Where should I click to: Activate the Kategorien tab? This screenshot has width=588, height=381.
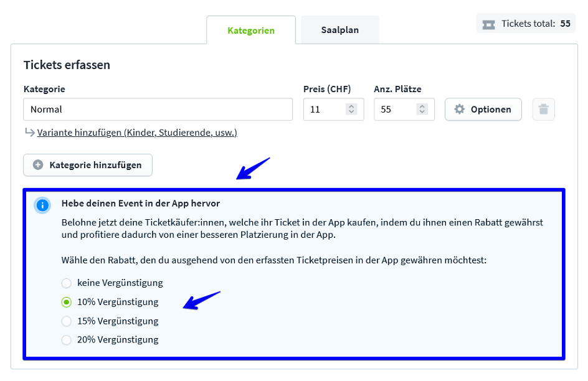(251, 29)
